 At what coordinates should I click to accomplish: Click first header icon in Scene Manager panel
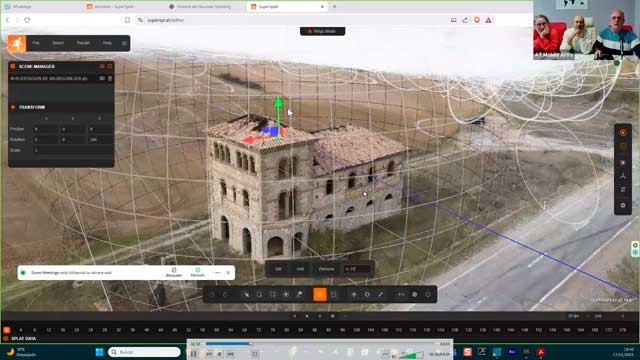click(x=102, y=66)
